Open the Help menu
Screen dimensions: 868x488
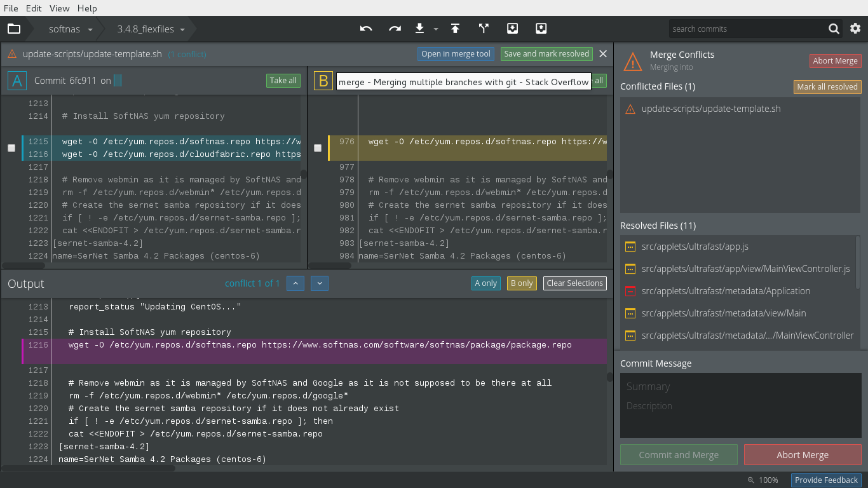[87, 8]
